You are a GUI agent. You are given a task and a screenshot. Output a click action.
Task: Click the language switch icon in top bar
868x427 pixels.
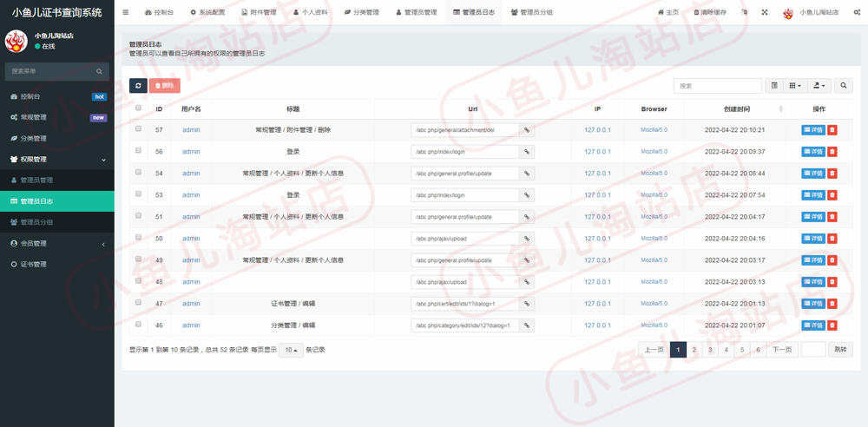(745, 12)
